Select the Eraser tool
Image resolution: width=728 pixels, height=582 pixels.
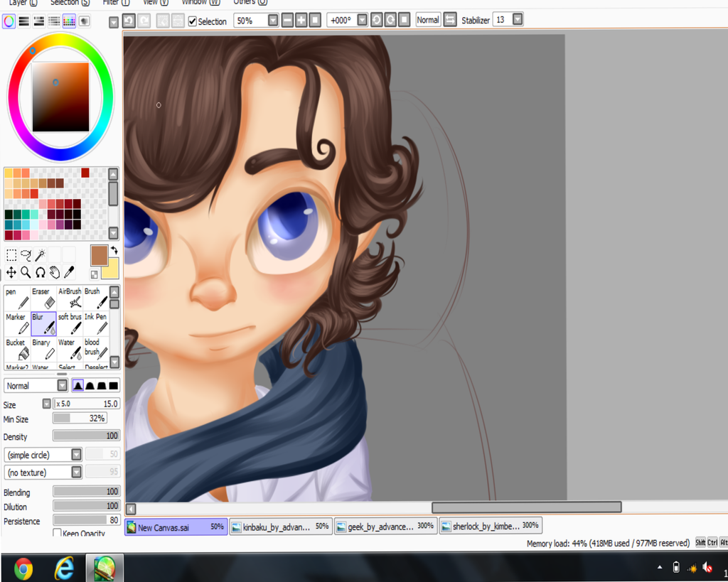coord(43,298)
